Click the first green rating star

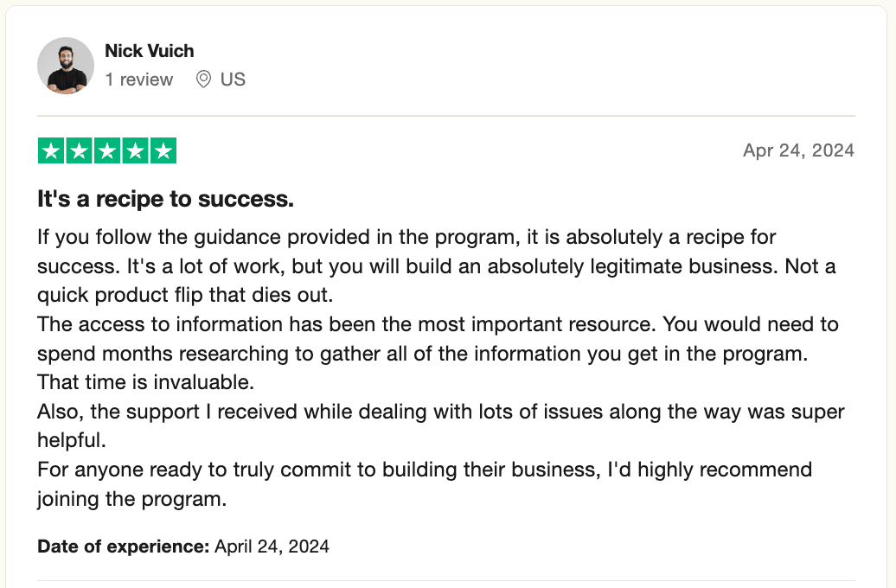click(x=52, y=151)
